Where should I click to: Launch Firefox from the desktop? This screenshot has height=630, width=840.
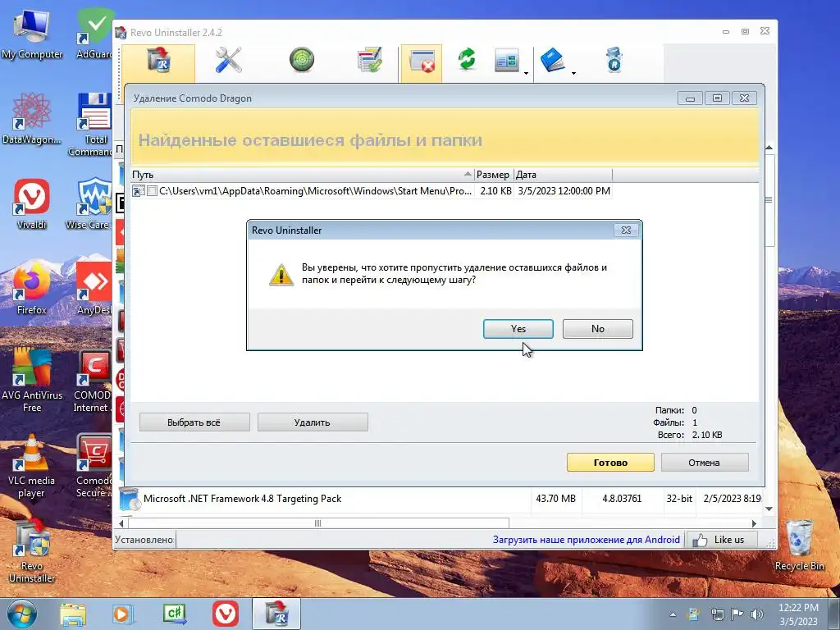coord(32,290)
